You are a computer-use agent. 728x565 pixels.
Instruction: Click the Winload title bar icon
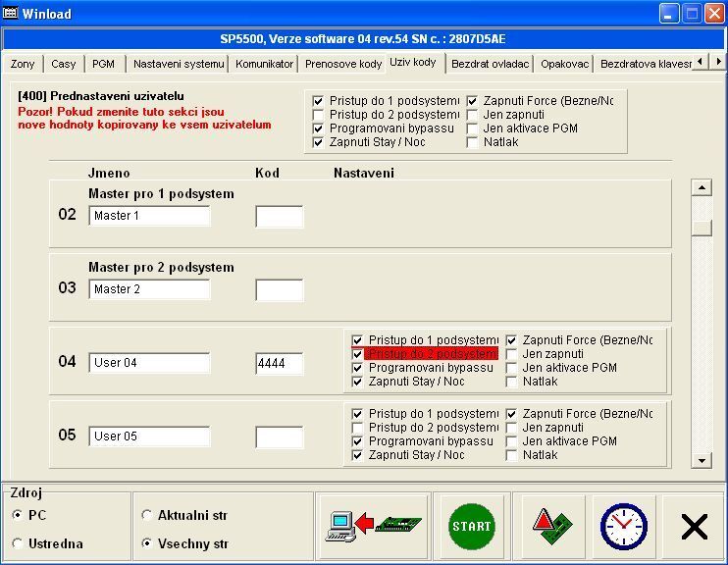point(12,14)
